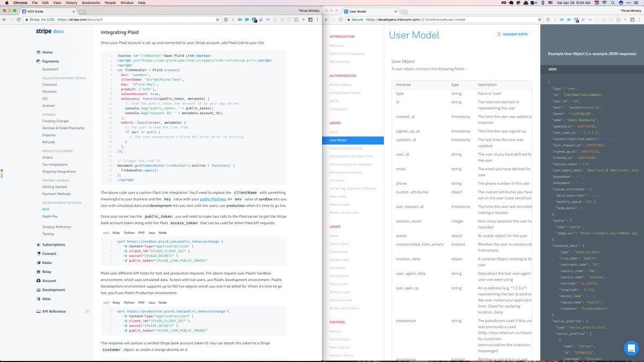
Task: Open Payment Methods in Stripe sidebar
Action: point(56,194)
